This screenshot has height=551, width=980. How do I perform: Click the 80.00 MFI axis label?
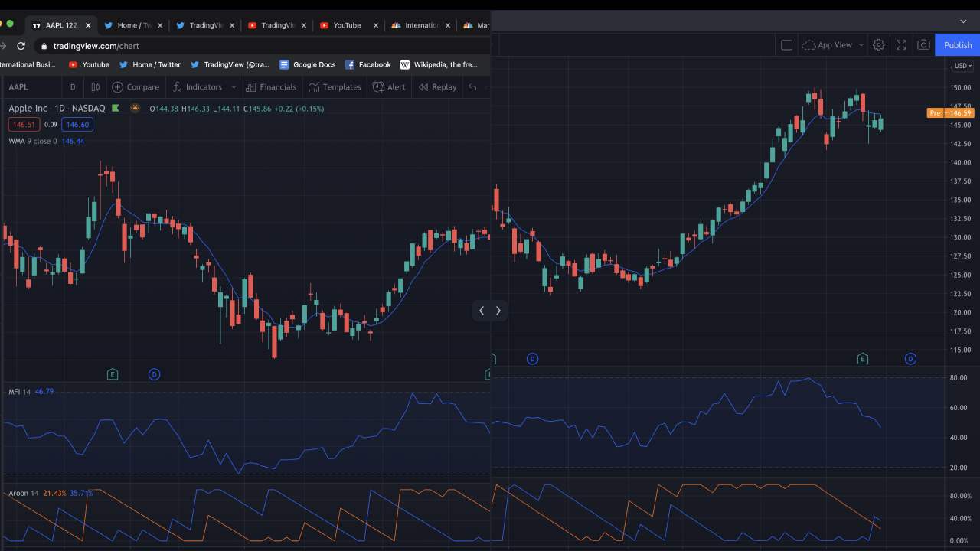click(958, 378)
